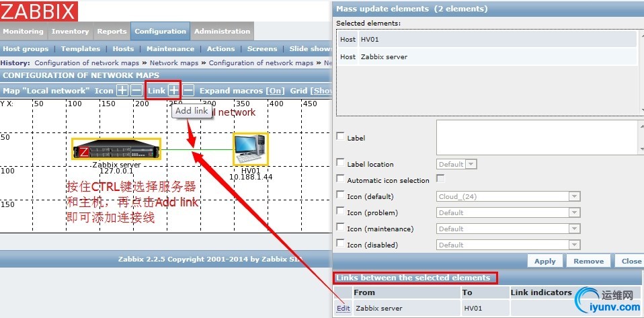Viewport: 644px width, 318px height.
Task: Click the To column header
Action: [485, 292]
